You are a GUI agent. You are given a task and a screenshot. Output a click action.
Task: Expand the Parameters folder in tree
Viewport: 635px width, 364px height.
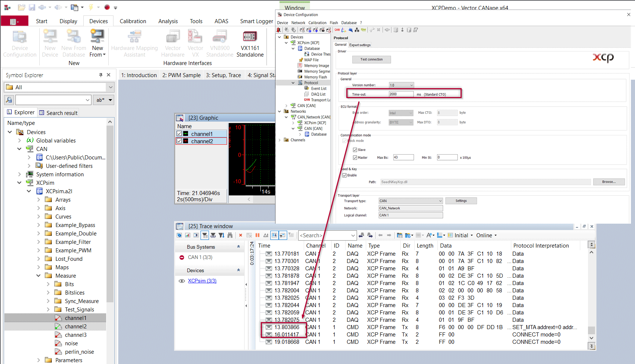click(x=39, y=360)
